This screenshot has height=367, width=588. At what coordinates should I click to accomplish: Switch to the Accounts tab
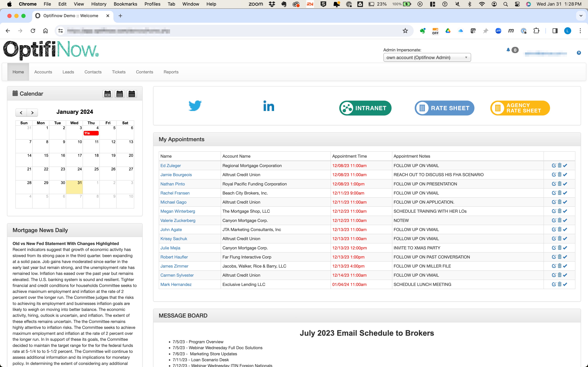pyautogui.click(x=43, y=72)
